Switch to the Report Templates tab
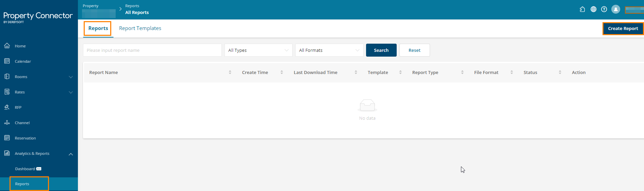The width and height of the screenshot is (644, 191). 140,28
